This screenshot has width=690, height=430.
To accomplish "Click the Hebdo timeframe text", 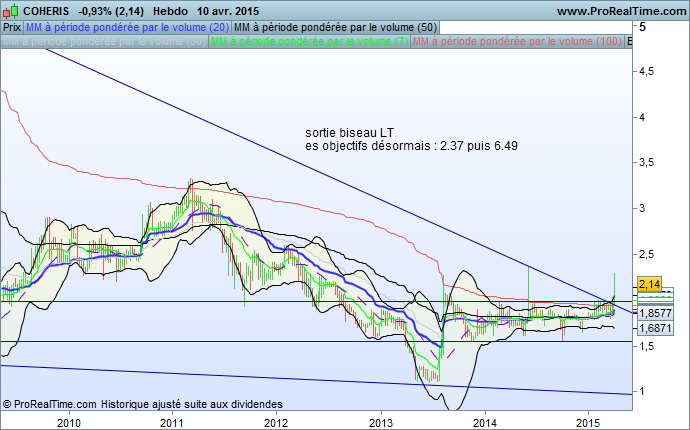I will (x=170, y=11).
